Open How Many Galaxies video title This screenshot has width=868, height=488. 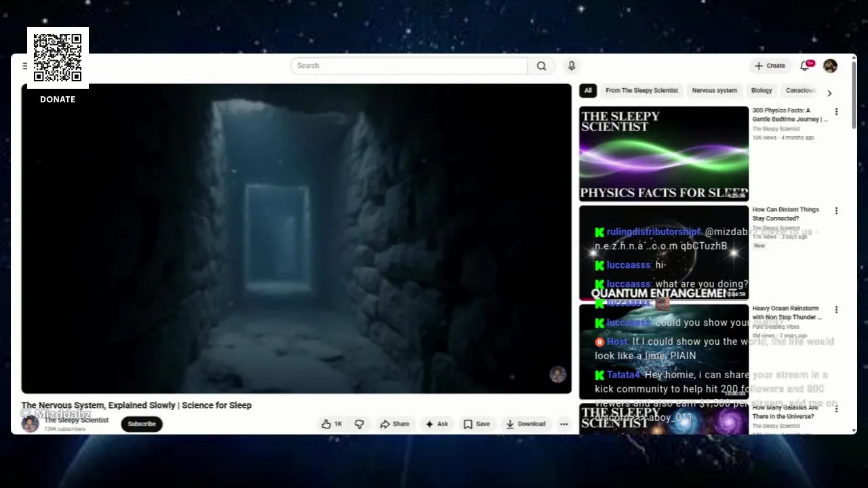pos(785,412)
